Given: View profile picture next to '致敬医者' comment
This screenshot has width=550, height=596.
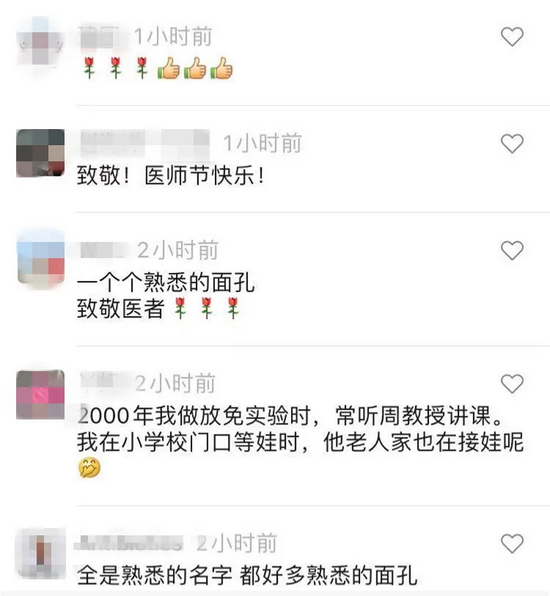Looking at the screenshot, I should pos(40,260).
